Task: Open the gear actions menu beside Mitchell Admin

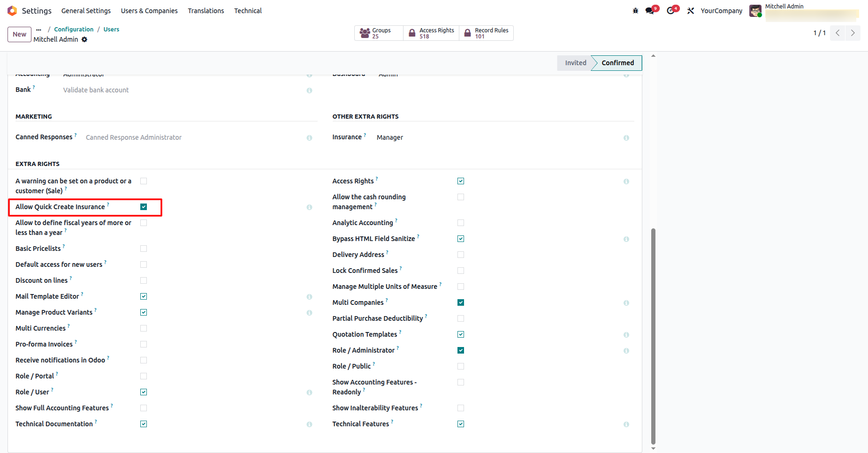Action: (84, 39)
